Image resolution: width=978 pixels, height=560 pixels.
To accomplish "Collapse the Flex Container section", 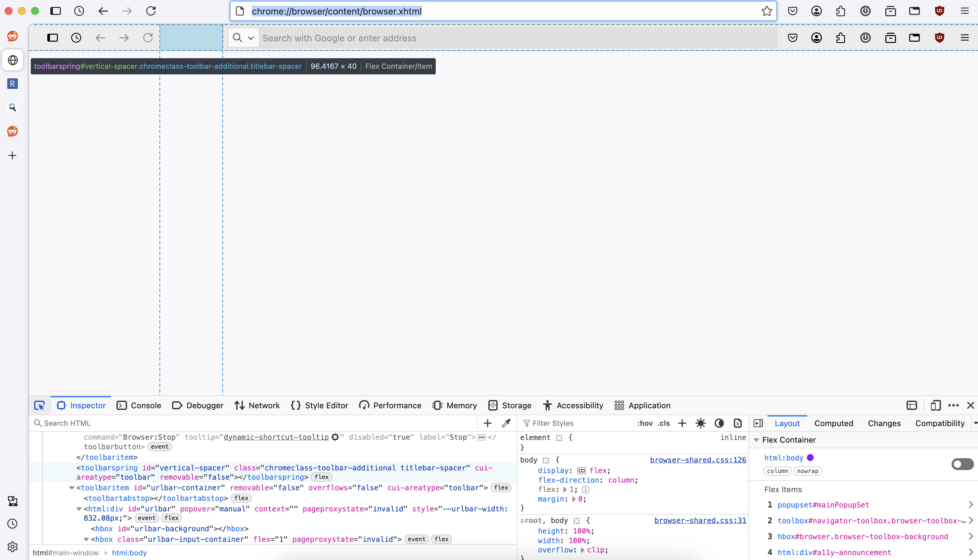I will (x=756, y=440).
